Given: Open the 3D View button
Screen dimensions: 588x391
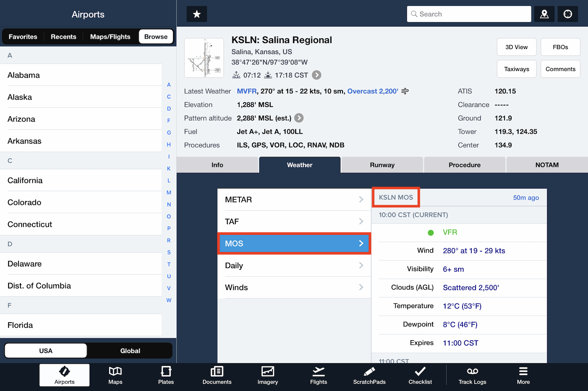Looking at the screenshot, I should pyautogui.click(x=517, y=47).
